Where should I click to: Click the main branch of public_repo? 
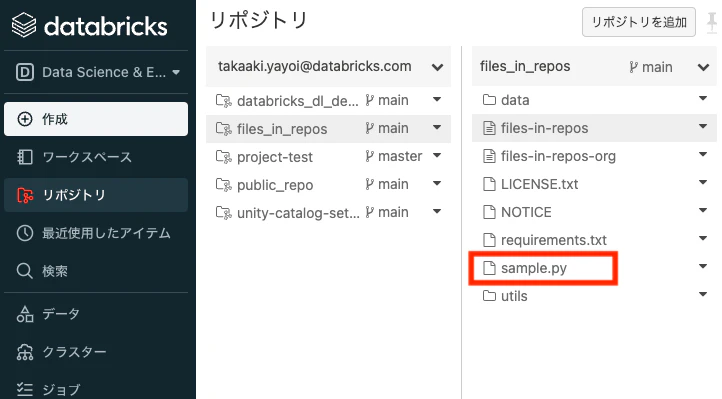click(387, 184)
